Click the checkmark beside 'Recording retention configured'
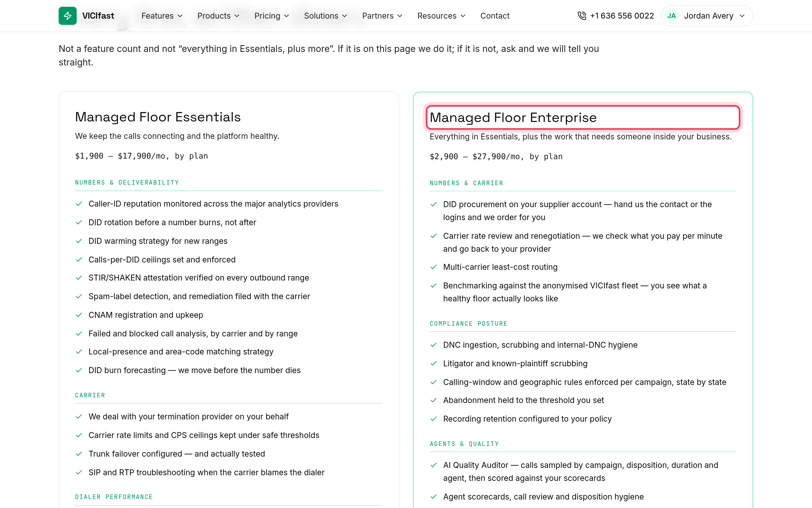Screen dimensions: 812x508 tap(434, 419)
